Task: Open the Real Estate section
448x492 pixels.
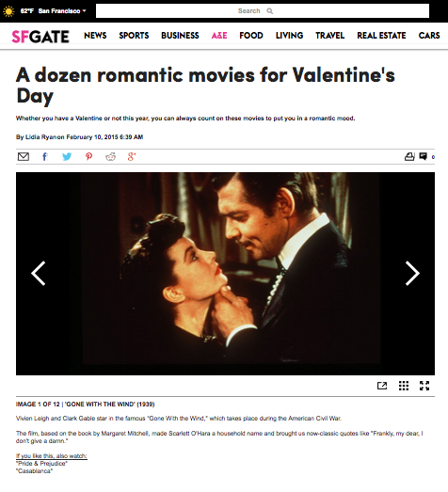Action: tap(381, 36)
